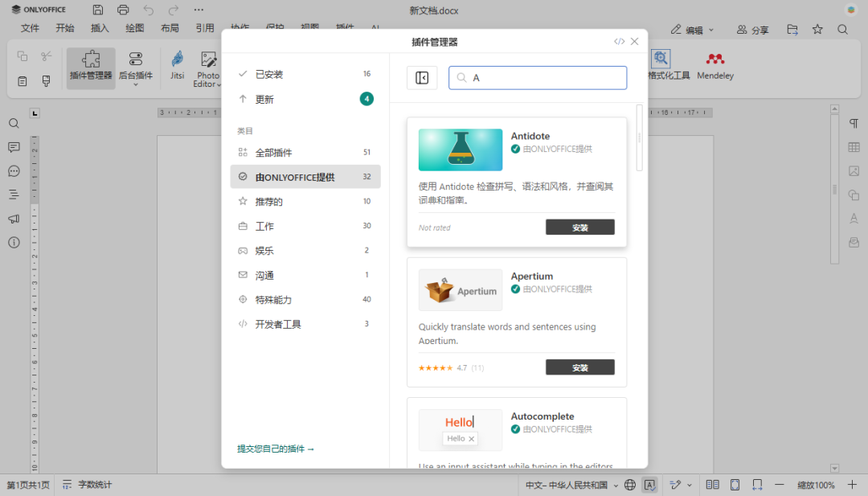The width and height of the screenshot is (868, 496).
Task: Open the Jitsi plugin
Action: click(177, 65)
